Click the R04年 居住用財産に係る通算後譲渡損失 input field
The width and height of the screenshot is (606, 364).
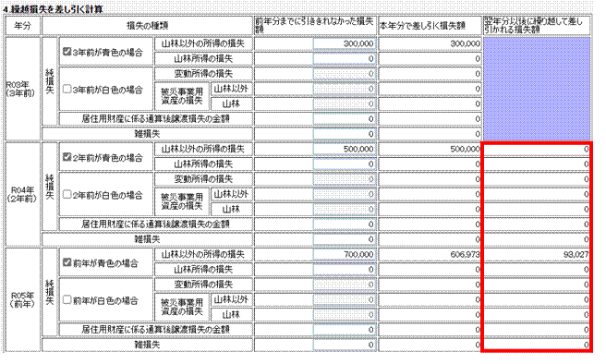pos(345,224)
